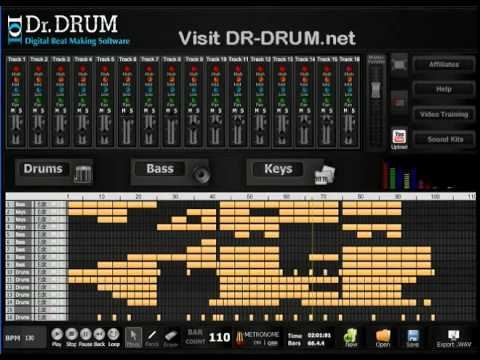Solo Track 12 with its S button
The image size is (480, 360).
(264, 110)
